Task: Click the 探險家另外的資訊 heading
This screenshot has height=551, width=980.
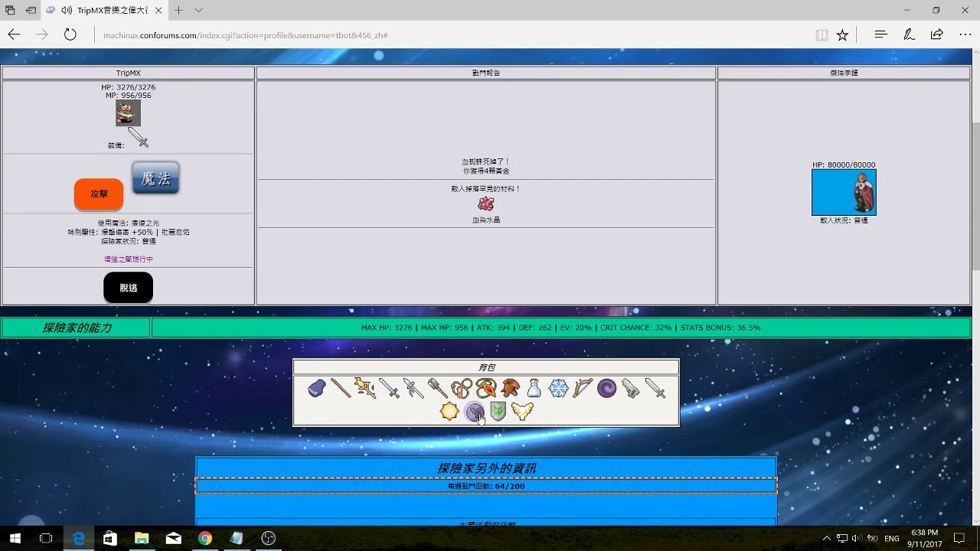Action: click(x=486, y=468)
